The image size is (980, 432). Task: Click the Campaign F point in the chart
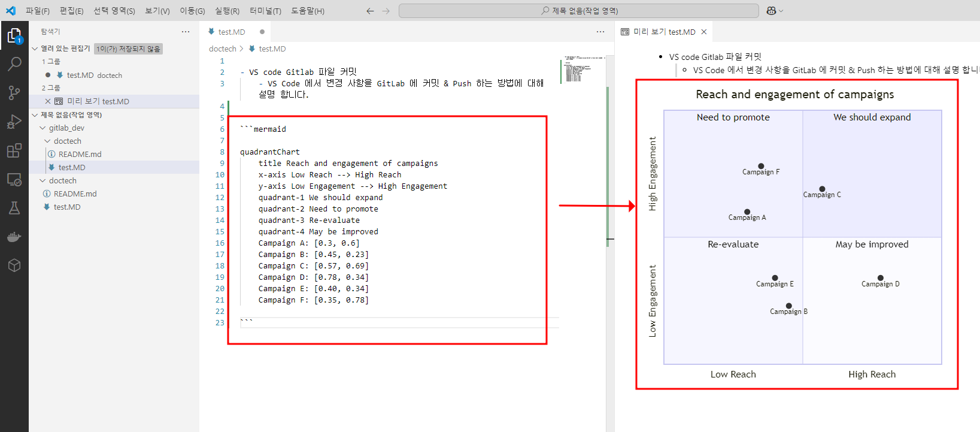point(761,166)
